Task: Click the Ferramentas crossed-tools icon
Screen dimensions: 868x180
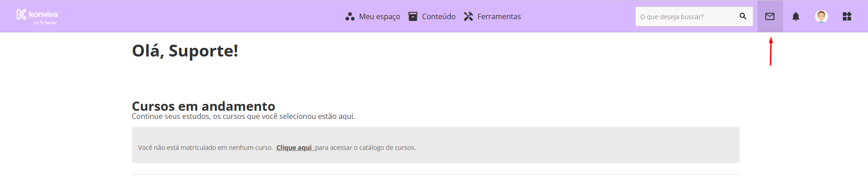Action: (x=468, y=16)
